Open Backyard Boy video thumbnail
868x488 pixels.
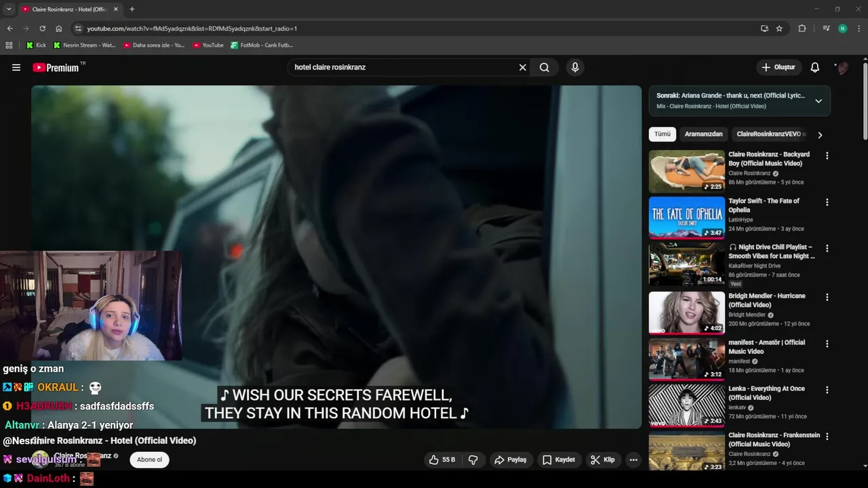click(687, 171)
